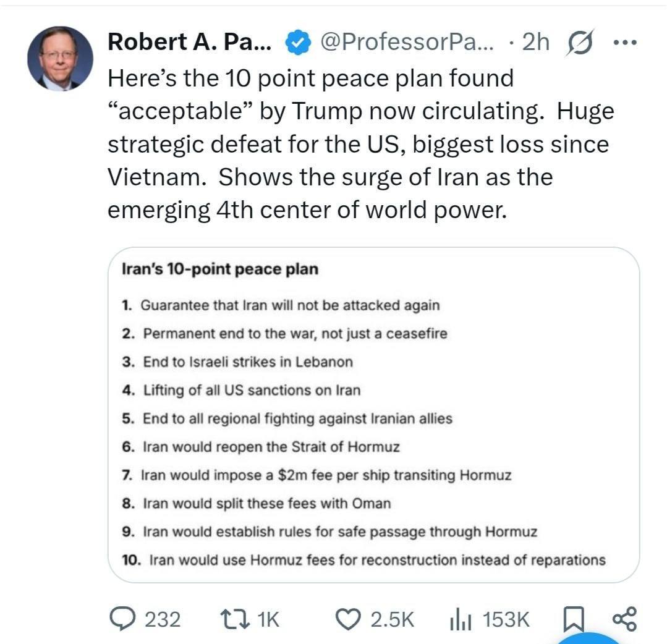
Task: Click the blue verified badge
Action: 299,42
